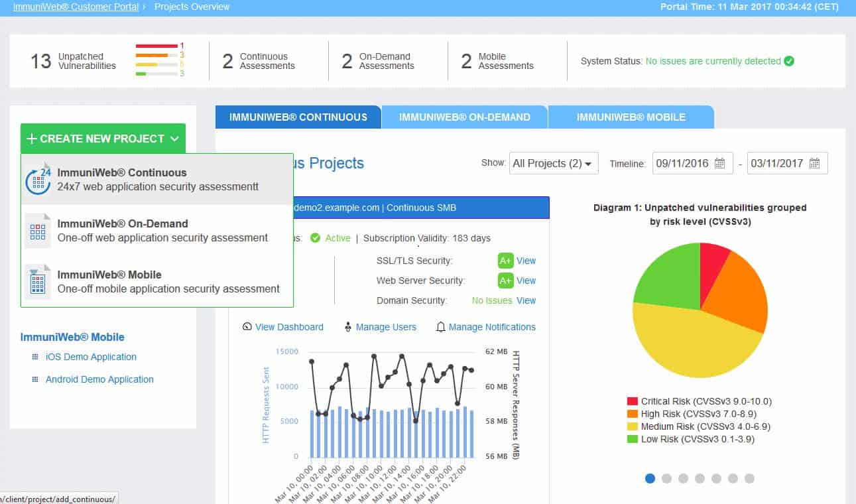Toggle the Critical Risk red legend swatch

[x=633, y=401]
